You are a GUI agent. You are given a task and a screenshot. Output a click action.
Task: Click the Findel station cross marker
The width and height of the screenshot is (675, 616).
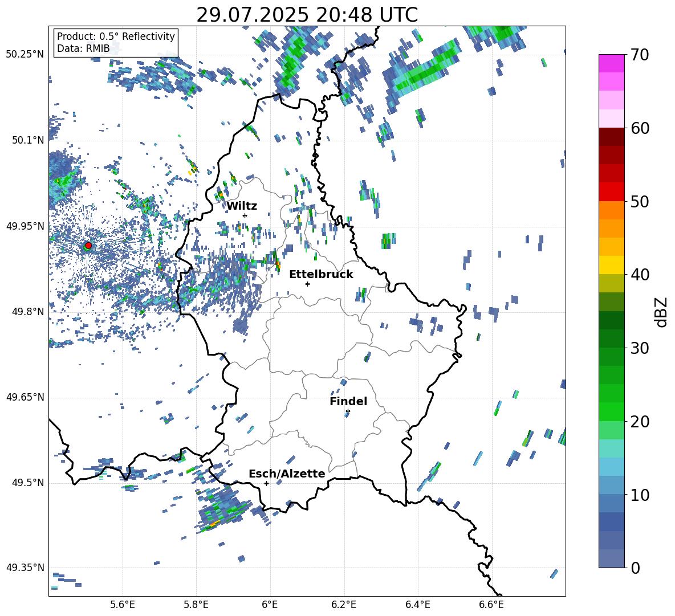coord(348,411)
